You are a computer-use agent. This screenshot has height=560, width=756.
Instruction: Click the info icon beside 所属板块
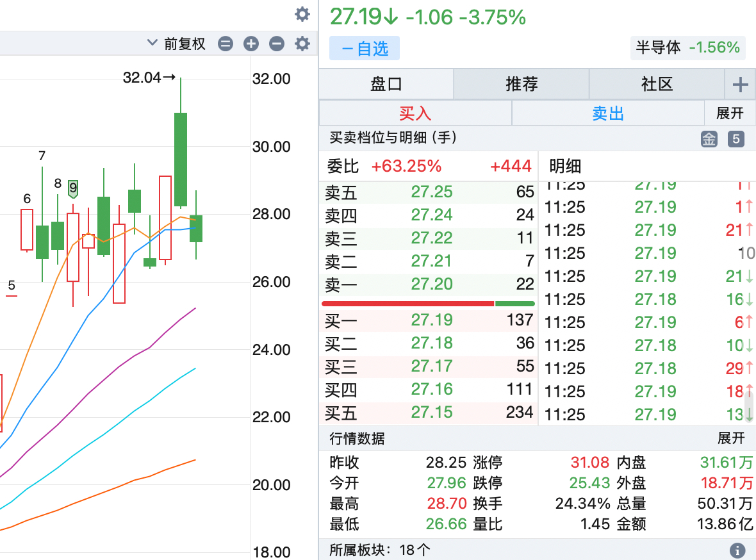click(x=737, y=550)
